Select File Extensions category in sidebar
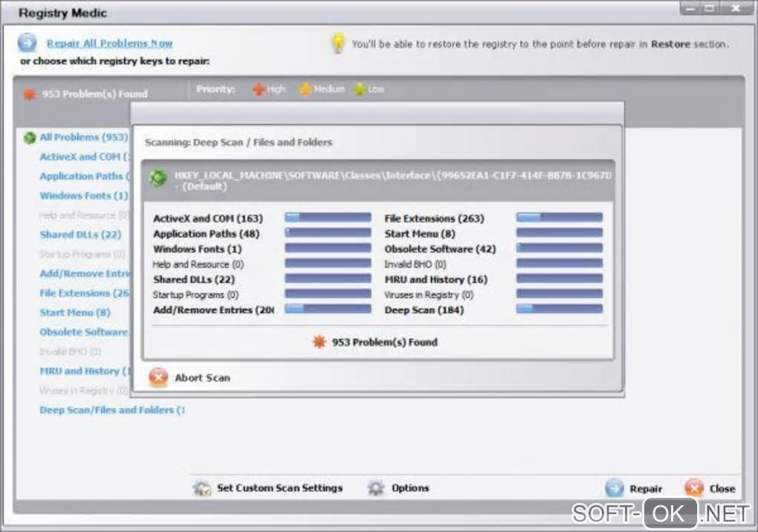The image size is (758, 532). 85,293
